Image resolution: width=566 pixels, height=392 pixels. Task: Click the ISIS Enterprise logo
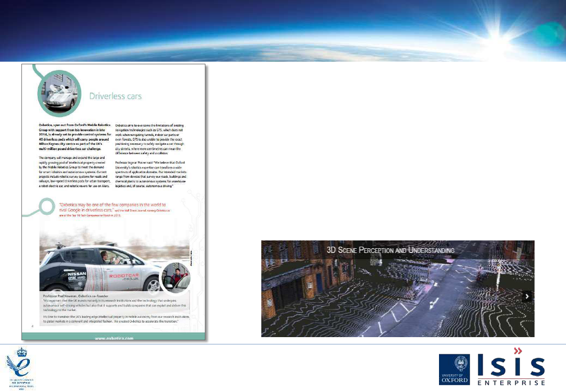click(511, 367)
